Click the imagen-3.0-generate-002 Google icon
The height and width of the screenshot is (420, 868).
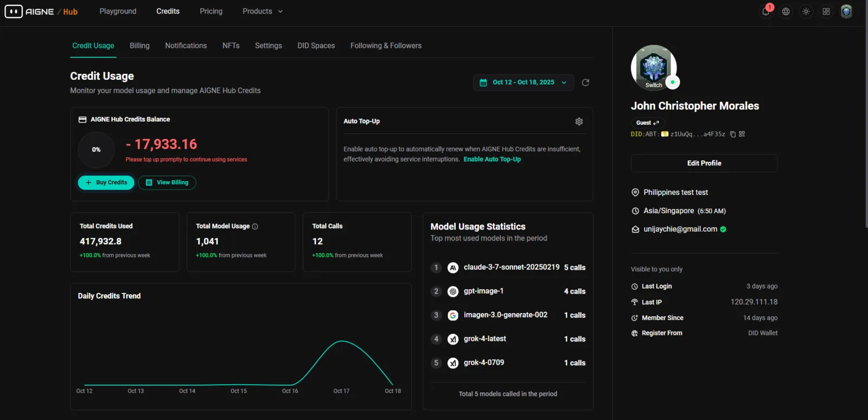[x=453, y=315]
